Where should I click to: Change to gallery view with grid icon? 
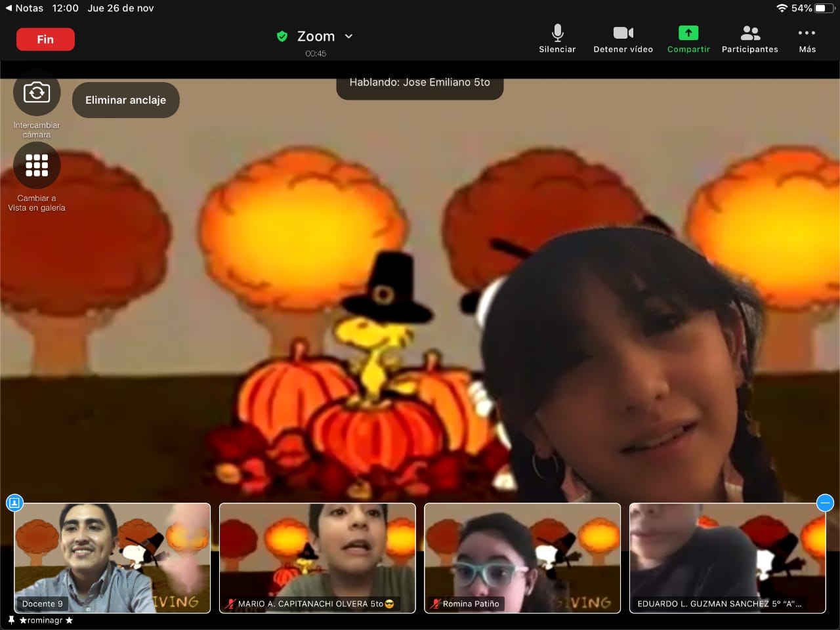pos(37,165)
